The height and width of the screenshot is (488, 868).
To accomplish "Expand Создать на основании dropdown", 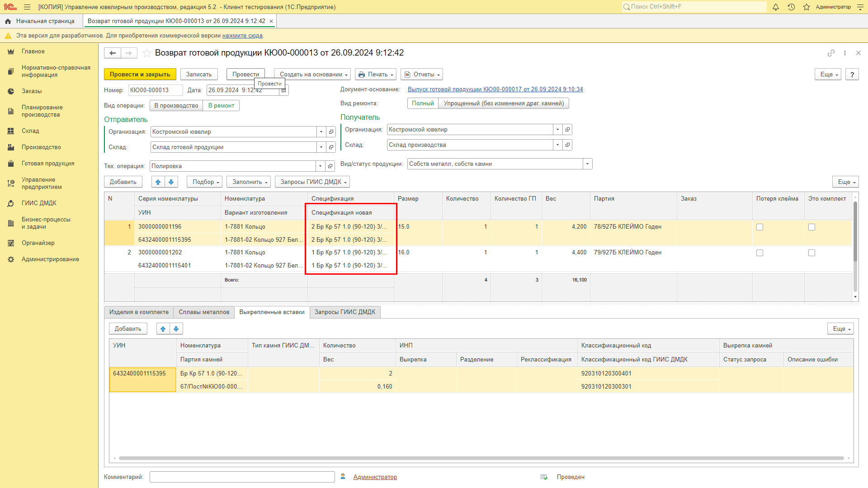I will [313, 75].
